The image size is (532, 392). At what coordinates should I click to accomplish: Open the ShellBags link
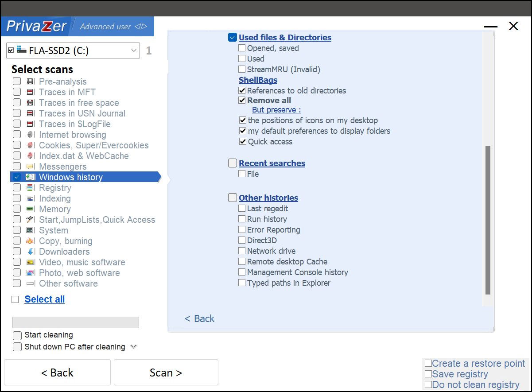[258, 80]
